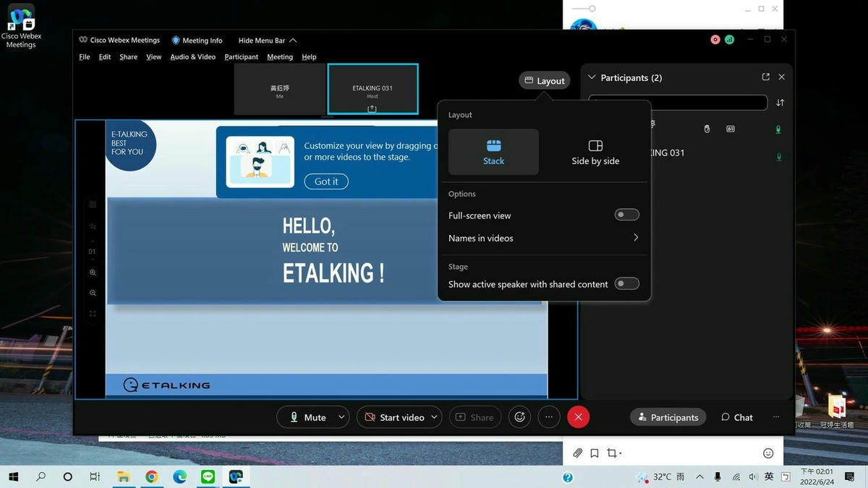The image size is (868, 488).
Task: Click the participants search field
Action: (678, 103)
